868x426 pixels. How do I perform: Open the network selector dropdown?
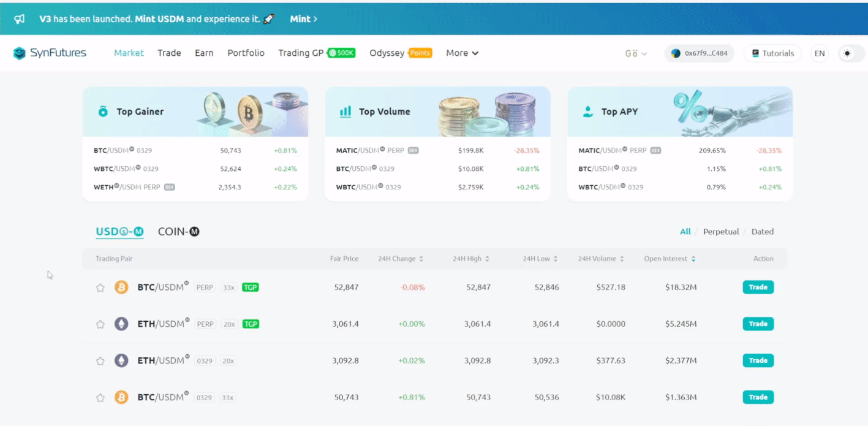[x=636, y=53]
